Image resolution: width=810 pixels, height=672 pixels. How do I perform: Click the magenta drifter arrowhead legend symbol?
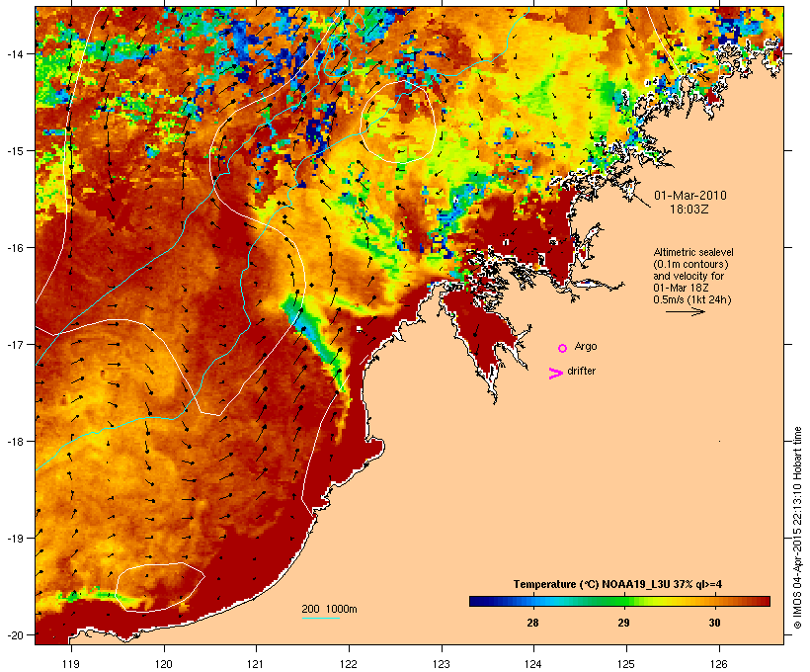pos(556,374)
